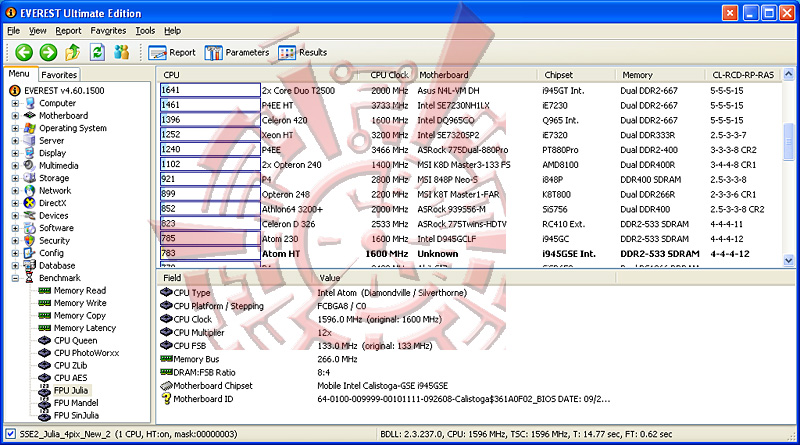Select the Memory Read benchmark
This screenshot has height=445, width=800.
(x=80, y=290)
